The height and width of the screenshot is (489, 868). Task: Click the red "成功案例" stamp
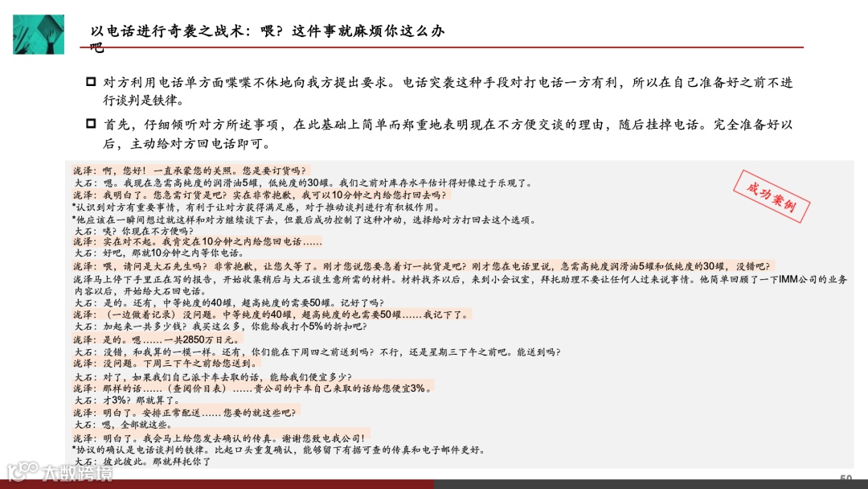point(771,196)
